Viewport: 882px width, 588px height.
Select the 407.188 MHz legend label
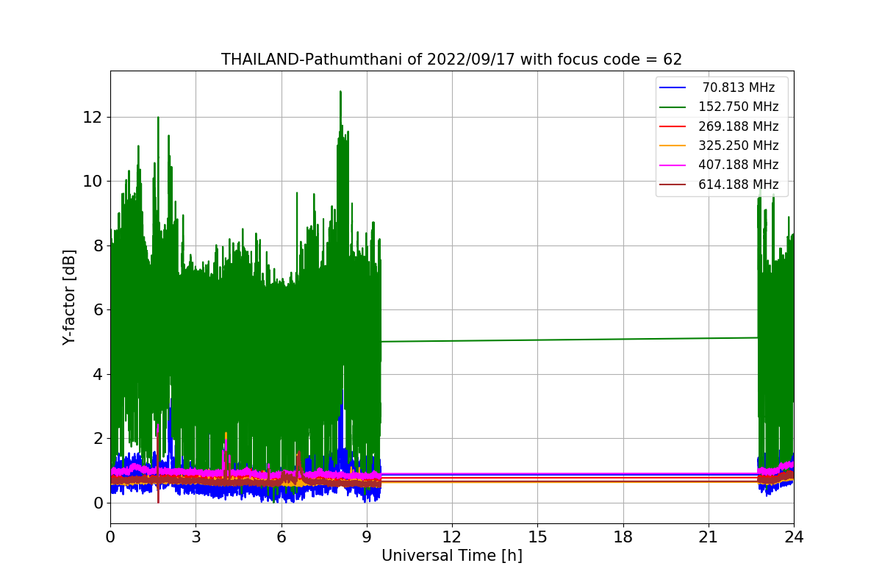(x=738, y=165)
